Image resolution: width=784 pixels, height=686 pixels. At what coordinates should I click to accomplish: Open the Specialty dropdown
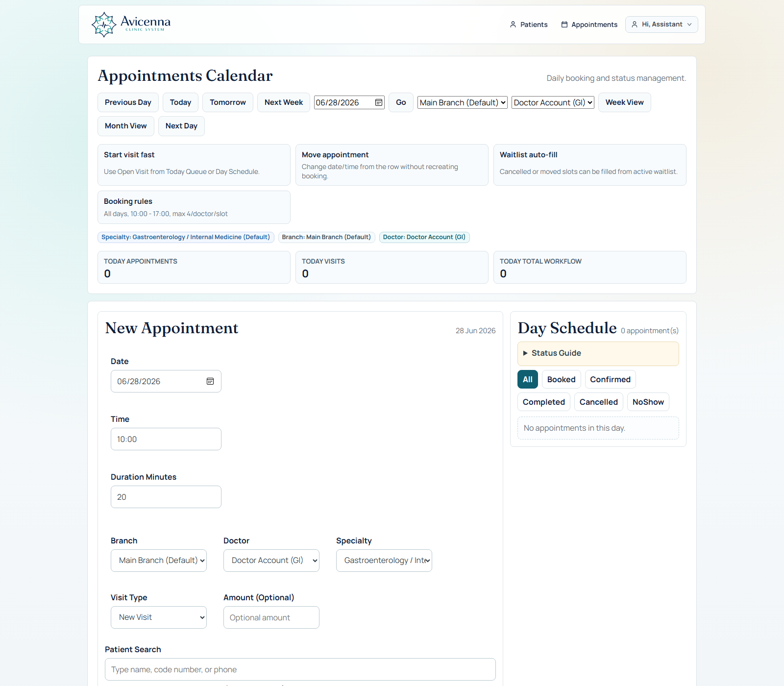pyautogui.click(x=384, y=561)
